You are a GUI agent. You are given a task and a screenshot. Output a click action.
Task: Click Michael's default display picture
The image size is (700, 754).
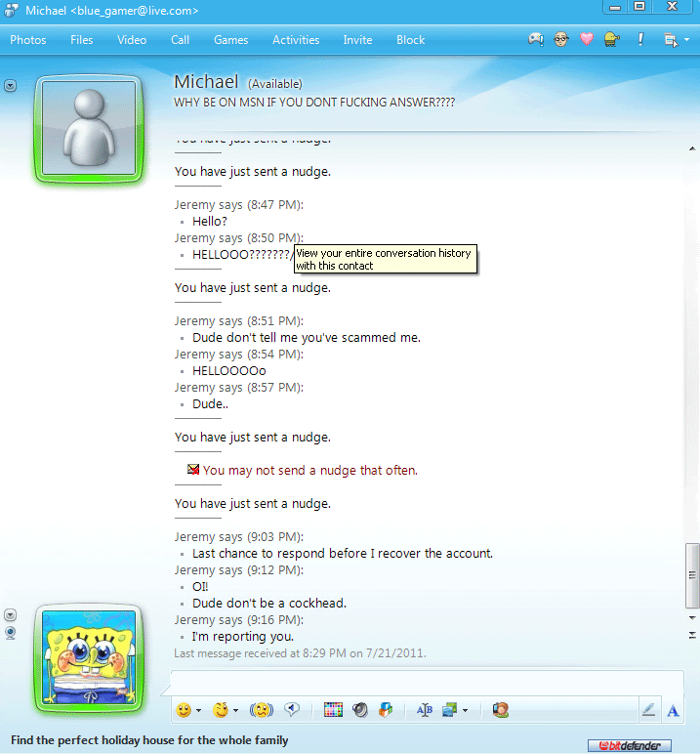(x=89, y=128)
